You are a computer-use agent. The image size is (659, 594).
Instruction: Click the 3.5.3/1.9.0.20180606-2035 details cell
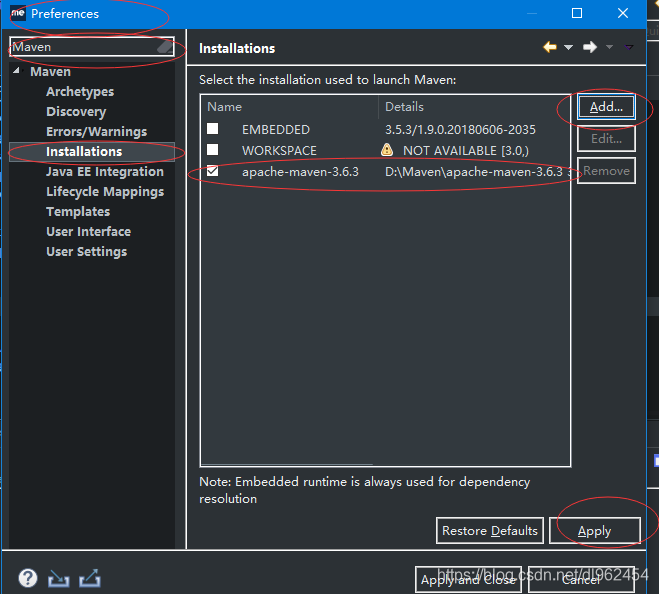click(x=460, y=129)
